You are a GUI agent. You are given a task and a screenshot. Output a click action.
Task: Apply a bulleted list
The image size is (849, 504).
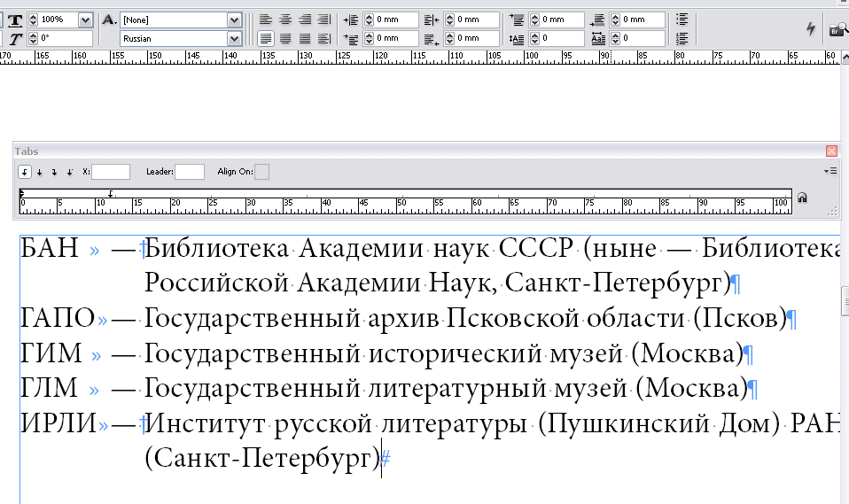682,20
